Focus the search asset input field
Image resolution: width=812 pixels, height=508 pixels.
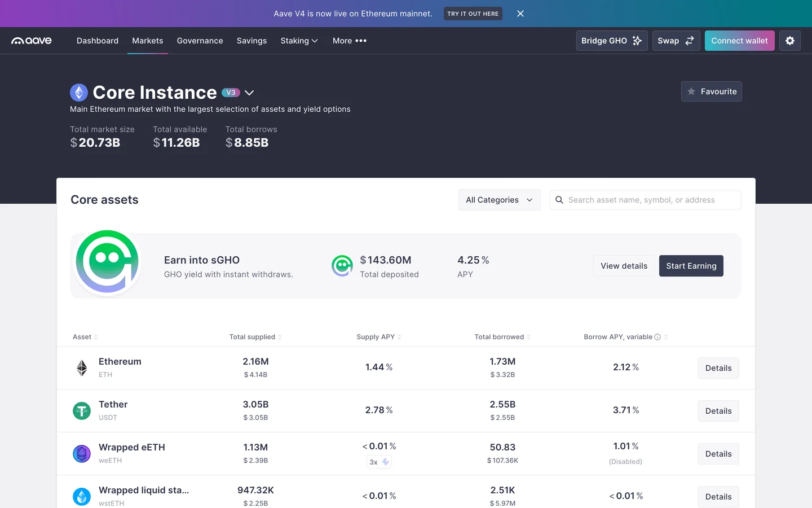pos(646,200)
